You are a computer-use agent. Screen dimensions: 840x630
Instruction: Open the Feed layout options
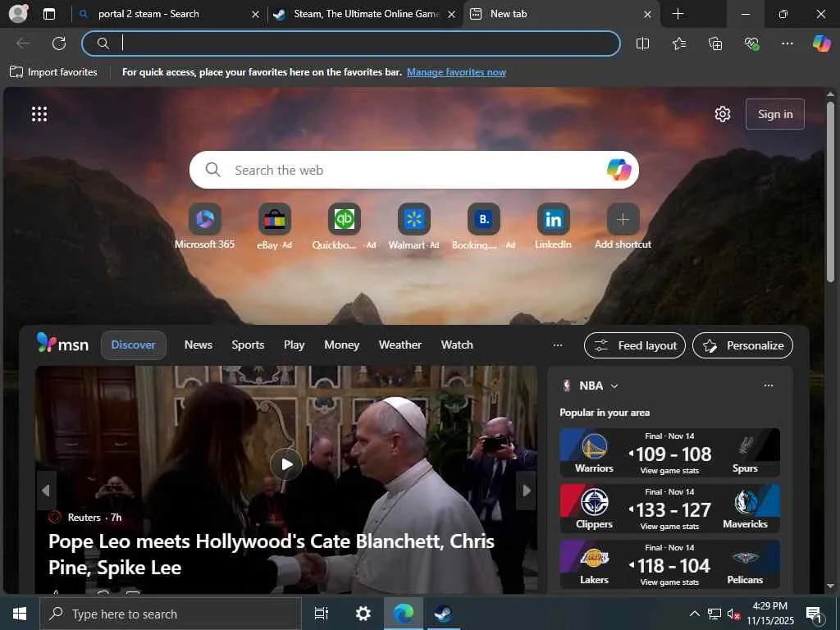(x=635, y=345)
